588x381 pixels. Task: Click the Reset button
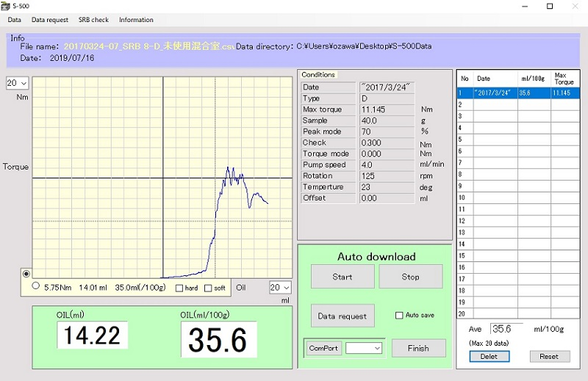(x=549, y=357)
